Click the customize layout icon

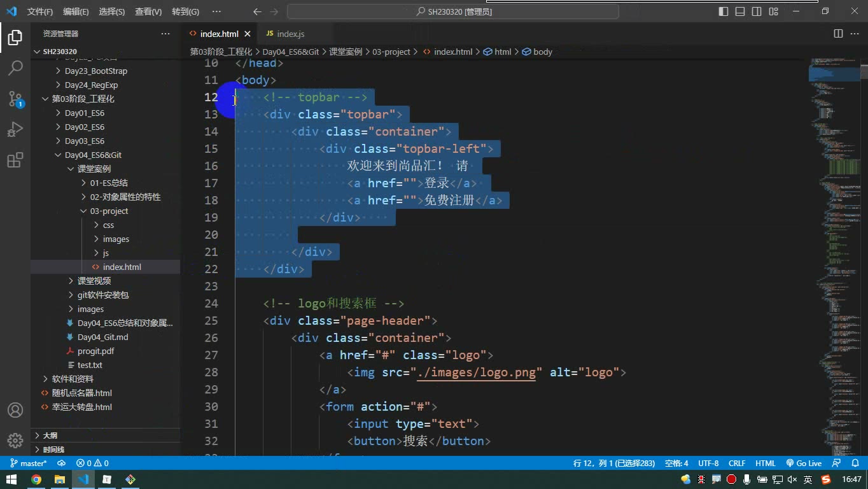[x=773, y=11]
